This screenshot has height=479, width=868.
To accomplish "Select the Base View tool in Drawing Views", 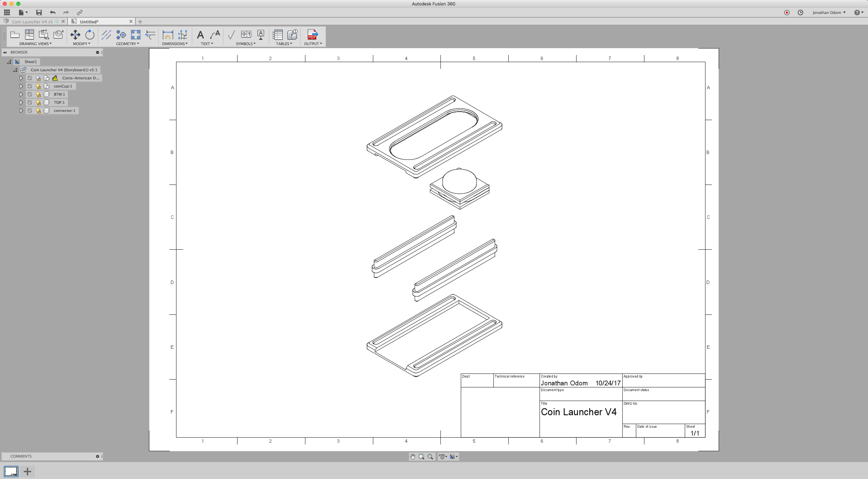I will point(15,35).
